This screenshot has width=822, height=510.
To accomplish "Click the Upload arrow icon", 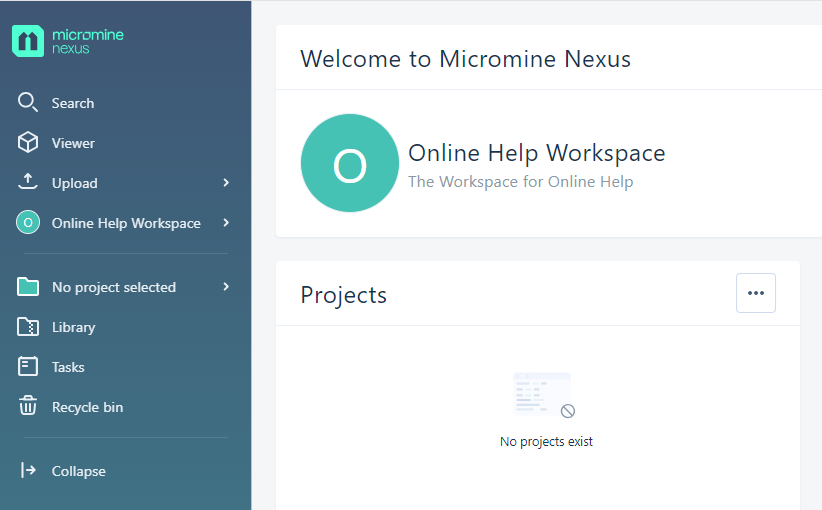I will (x=28, y=182).
